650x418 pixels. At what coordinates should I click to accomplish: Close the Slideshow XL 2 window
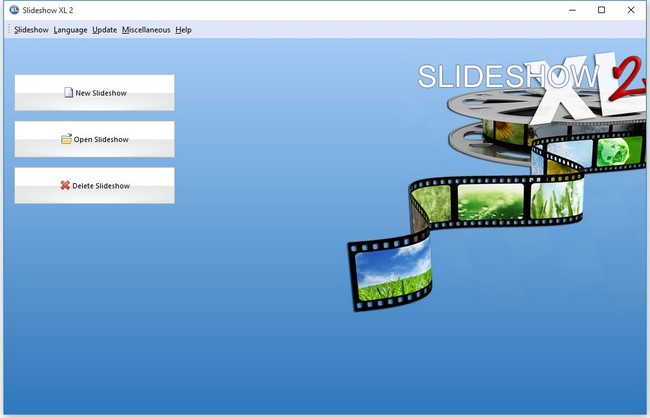tap(631, 10)
